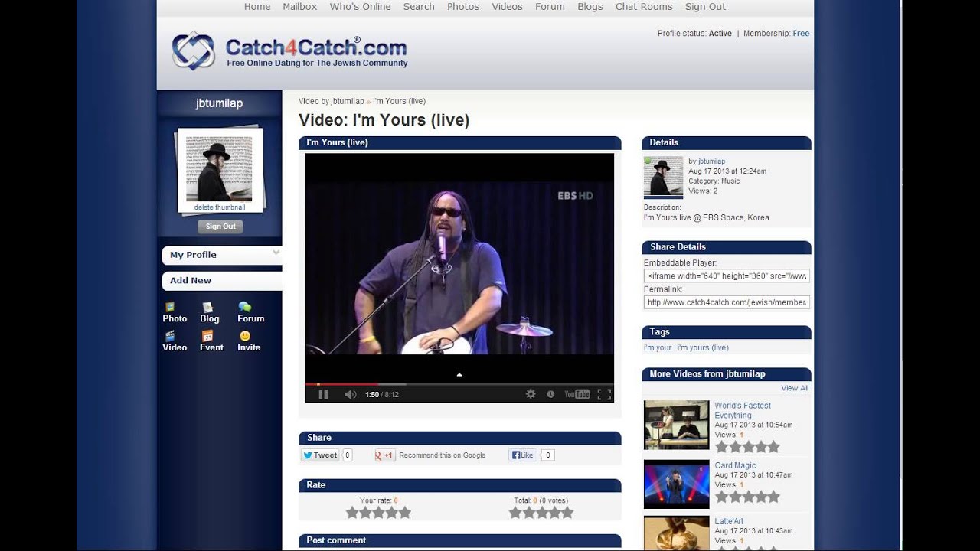Open Blogs in top navigation

[590, 7]
